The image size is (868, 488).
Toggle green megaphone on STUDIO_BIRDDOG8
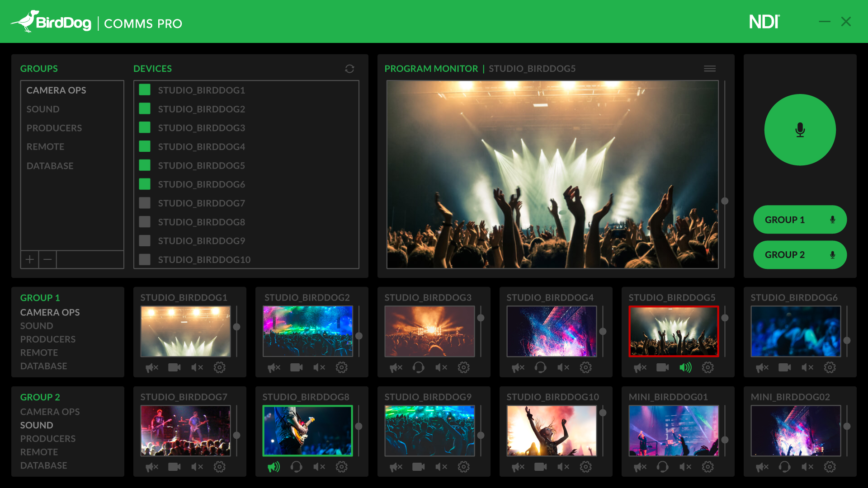coord(274,467)
